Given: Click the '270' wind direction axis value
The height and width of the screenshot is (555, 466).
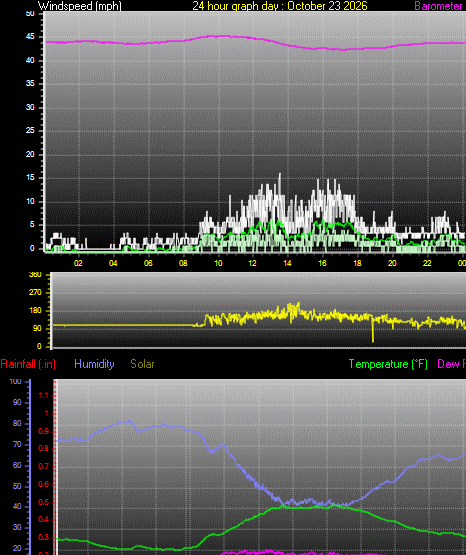Looking at the screenshot, I should coord(35,292).
